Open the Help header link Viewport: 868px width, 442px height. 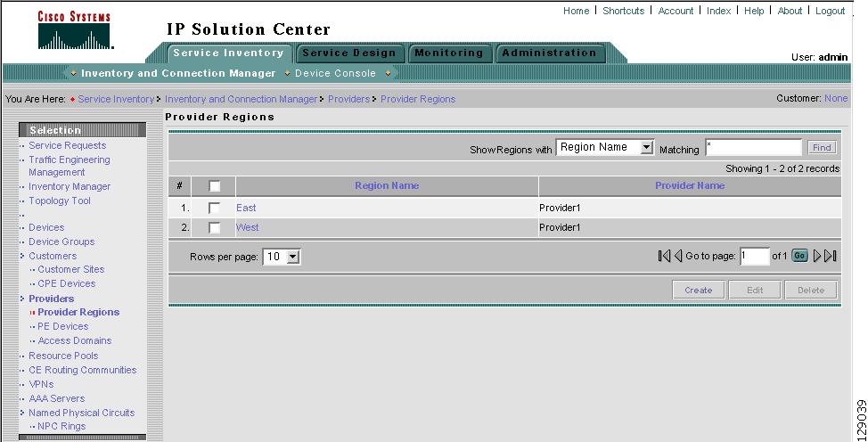[754, 11]
